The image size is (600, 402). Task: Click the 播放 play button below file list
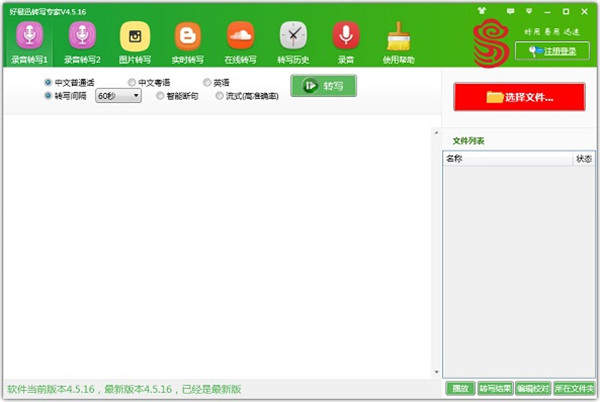tap(460, 389)
